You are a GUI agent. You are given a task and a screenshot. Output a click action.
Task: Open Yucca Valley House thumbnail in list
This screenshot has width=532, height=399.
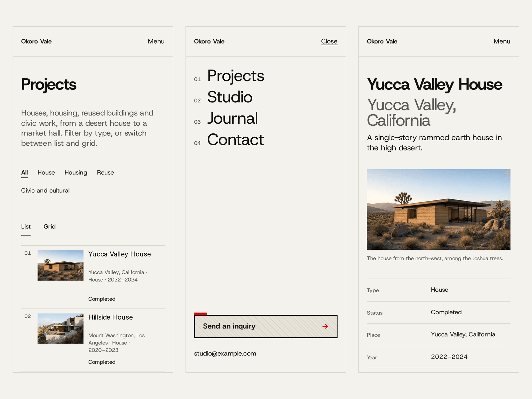point(61,265)
